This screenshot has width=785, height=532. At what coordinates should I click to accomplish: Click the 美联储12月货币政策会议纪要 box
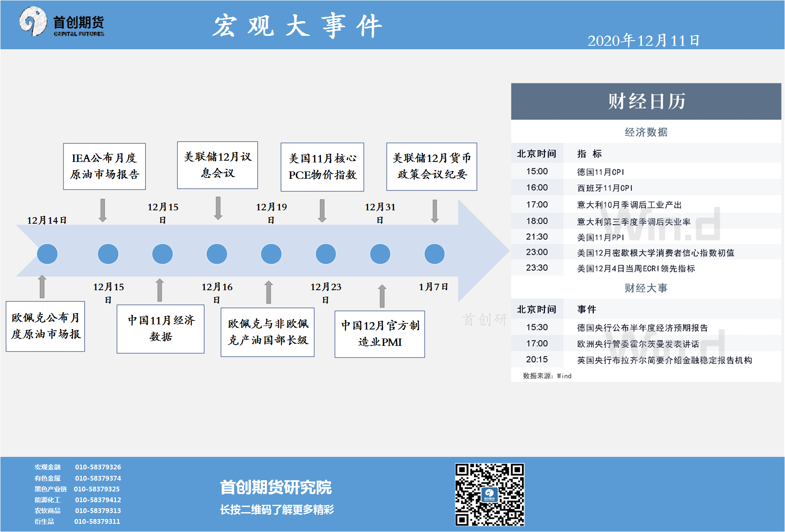coord(432,166)
